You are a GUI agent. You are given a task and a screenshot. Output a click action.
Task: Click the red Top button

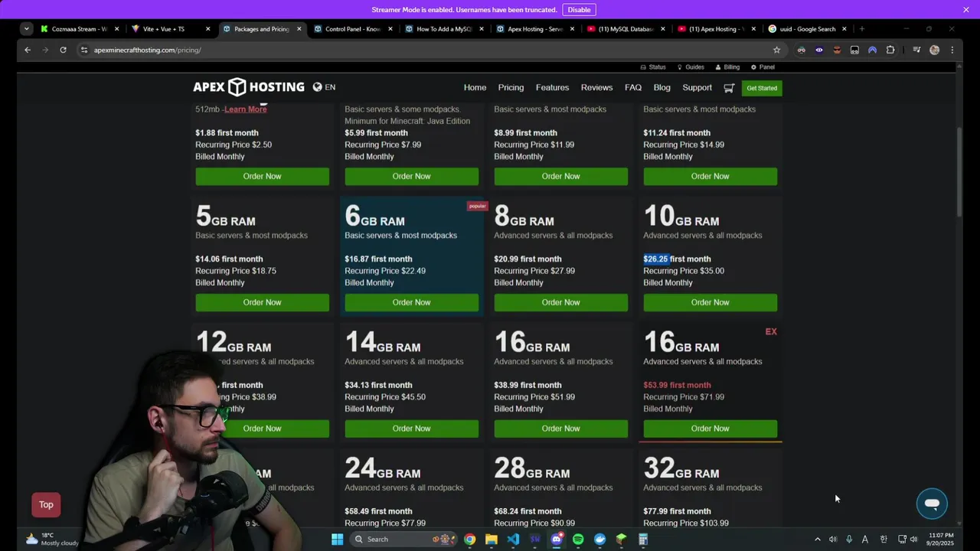pyautogui.click(x=46, y=504)
